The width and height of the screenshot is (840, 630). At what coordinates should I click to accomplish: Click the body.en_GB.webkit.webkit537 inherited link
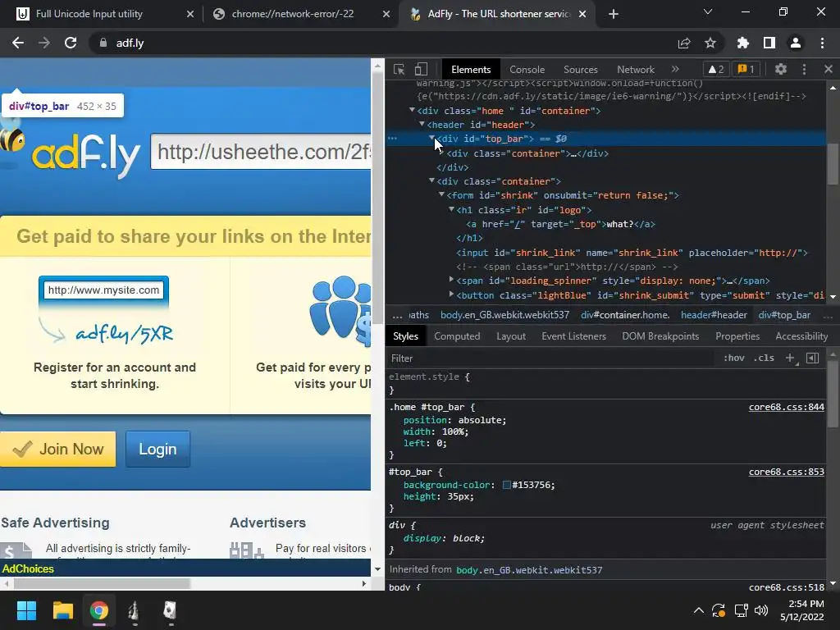(529, 570)
